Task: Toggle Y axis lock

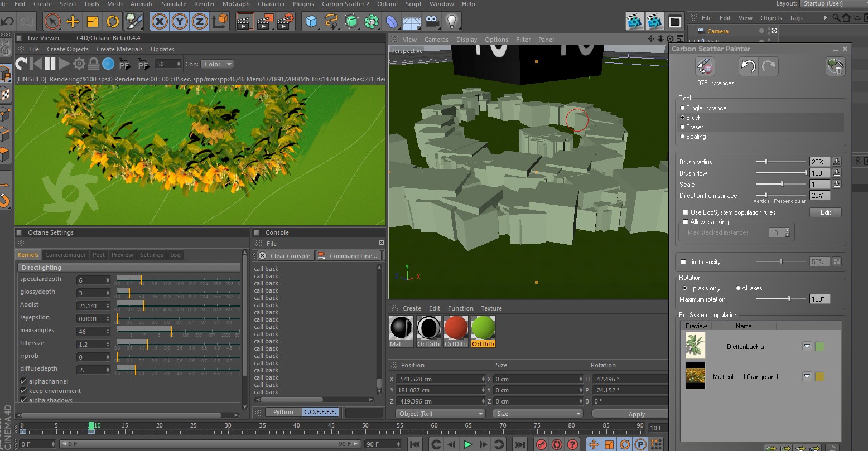Action: coord(180,22)
